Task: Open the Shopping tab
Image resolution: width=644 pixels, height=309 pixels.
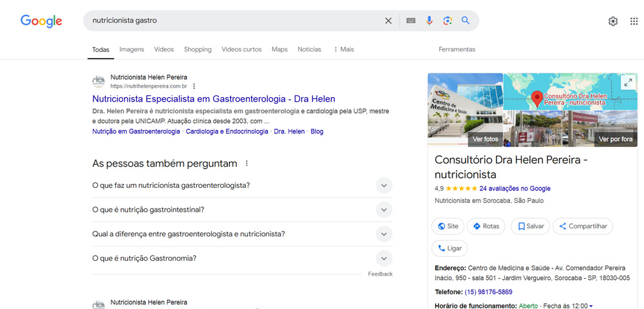Action: [x=198, y=49]
